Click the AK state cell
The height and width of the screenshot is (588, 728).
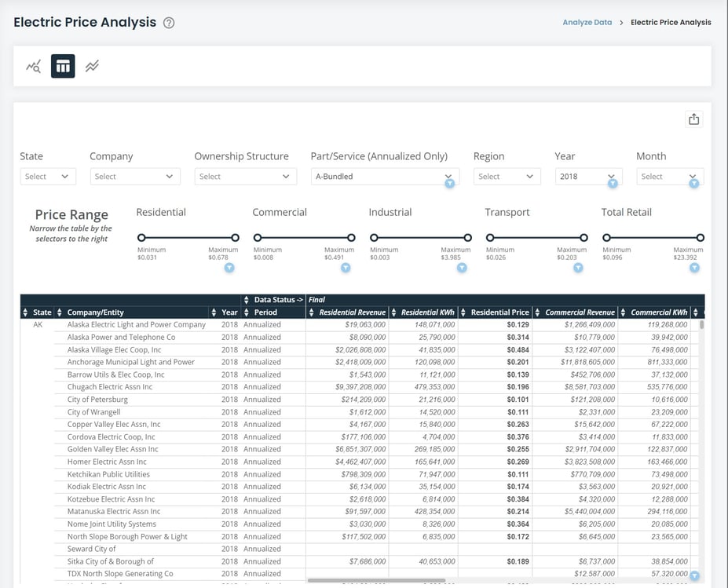[38, 325]
